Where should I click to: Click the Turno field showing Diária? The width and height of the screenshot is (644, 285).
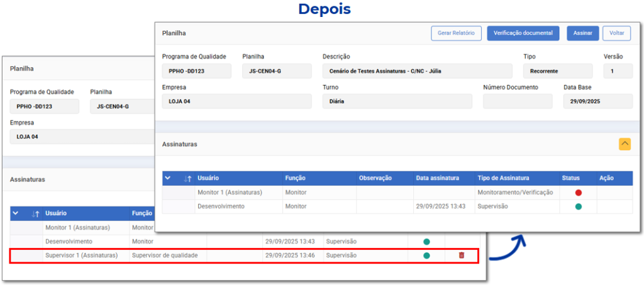[397, 101]
